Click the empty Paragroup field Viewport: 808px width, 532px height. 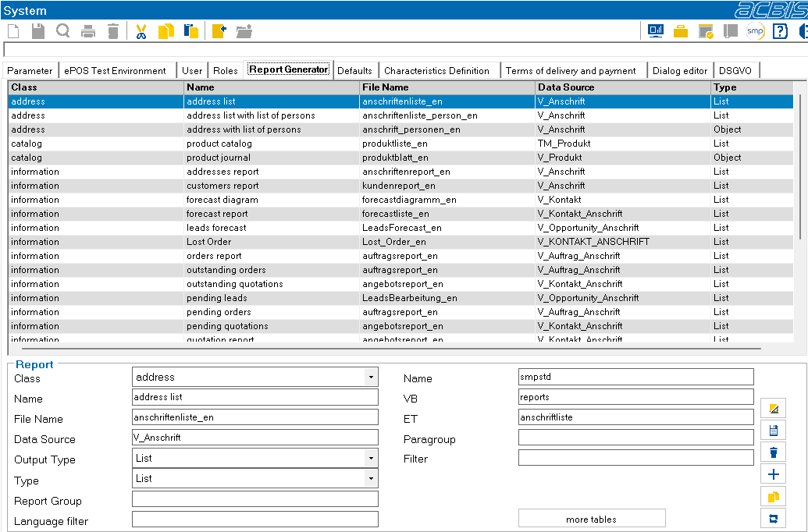coord(636,438)
